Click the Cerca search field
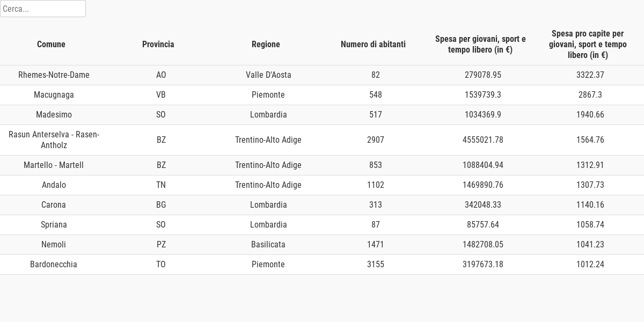 [x=43, y=9]
